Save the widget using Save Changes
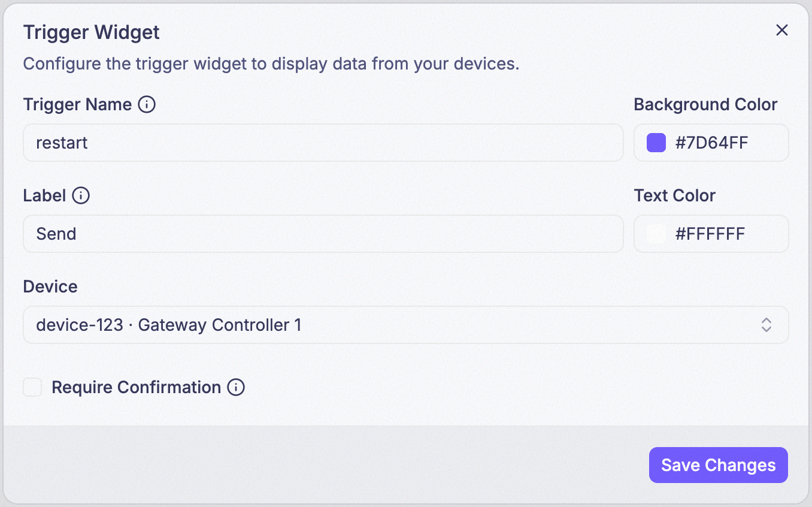Screen dimensions: 812x507 [719, 465]
